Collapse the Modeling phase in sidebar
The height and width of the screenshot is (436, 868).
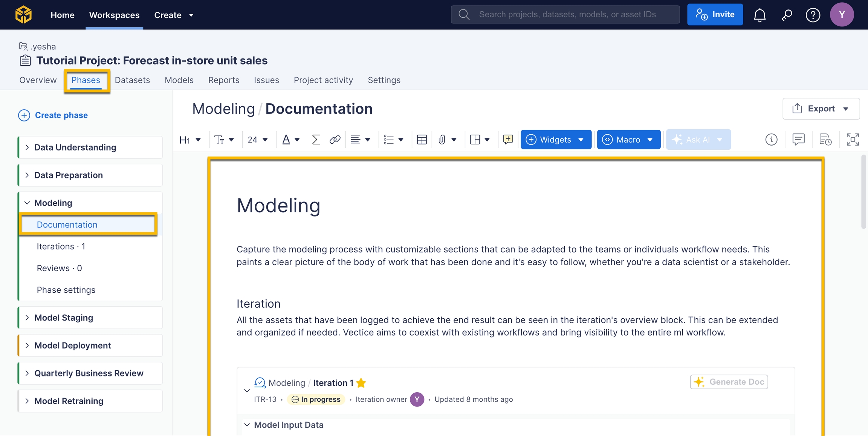(x=27, y=203)
